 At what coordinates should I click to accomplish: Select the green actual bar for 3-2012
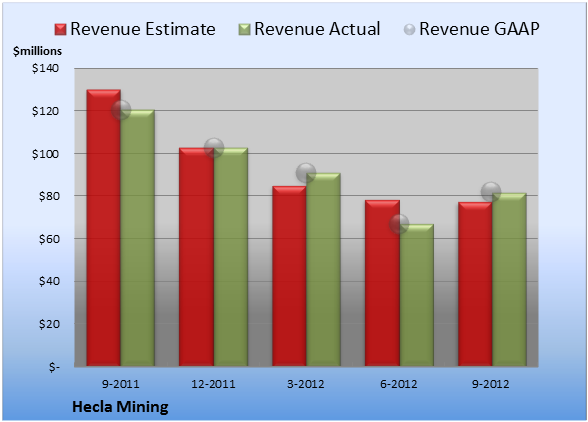tap(323, 270)
